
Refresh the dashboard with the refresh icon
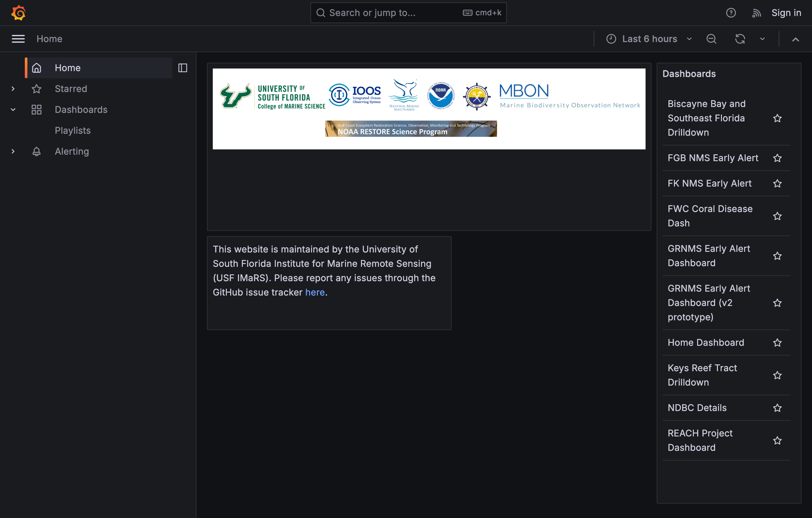click(740, 39)
